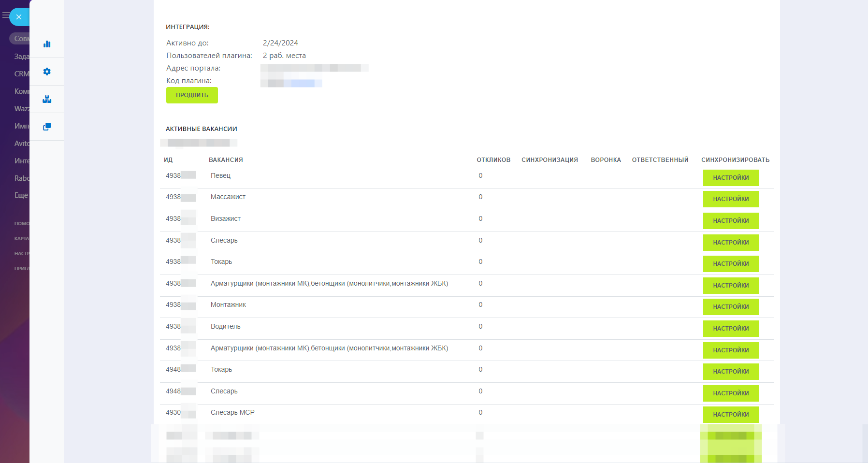Select the vacancy name Визажист
Image resolution: width=868 pixels, height=463 pixels.
(x=226, y=219)
